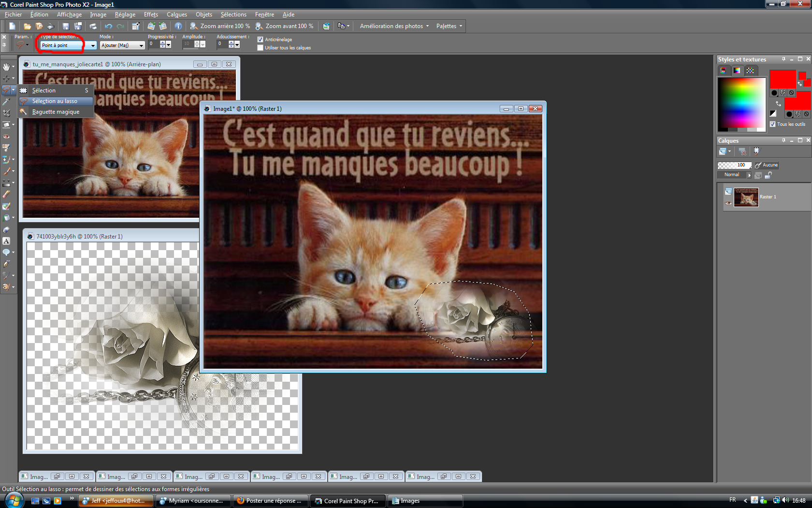
Task: Open the Sélections menu
Action: [x=233, y=15]
